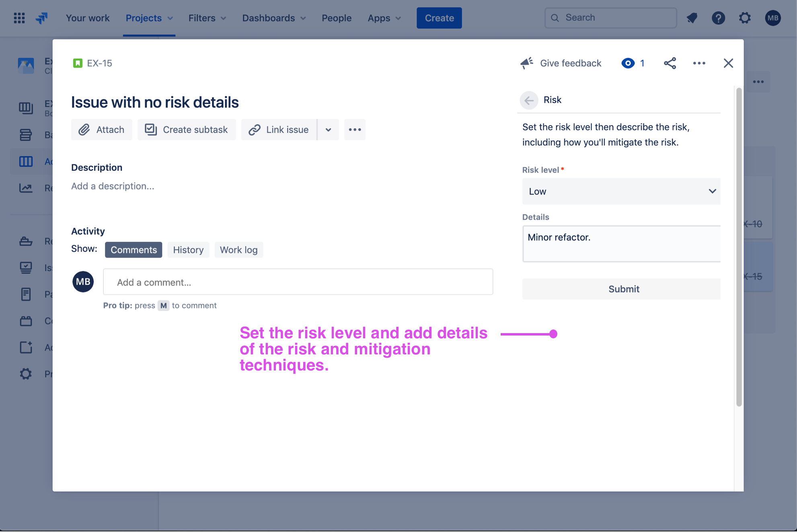The image size is (797, 532).
Task: Show History in the Activity section
Action: 188,250
